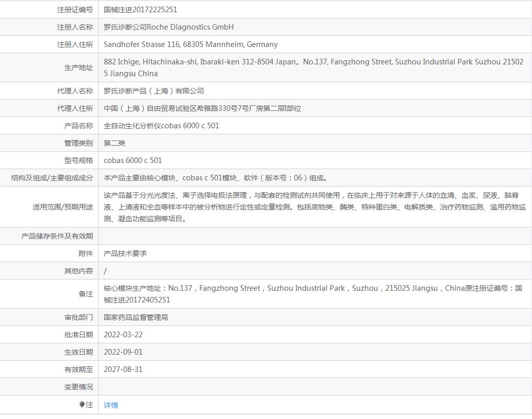Click the lightbulb icon beside 注
Viewport: 532px width, 419px height.
tap(82, 404)
